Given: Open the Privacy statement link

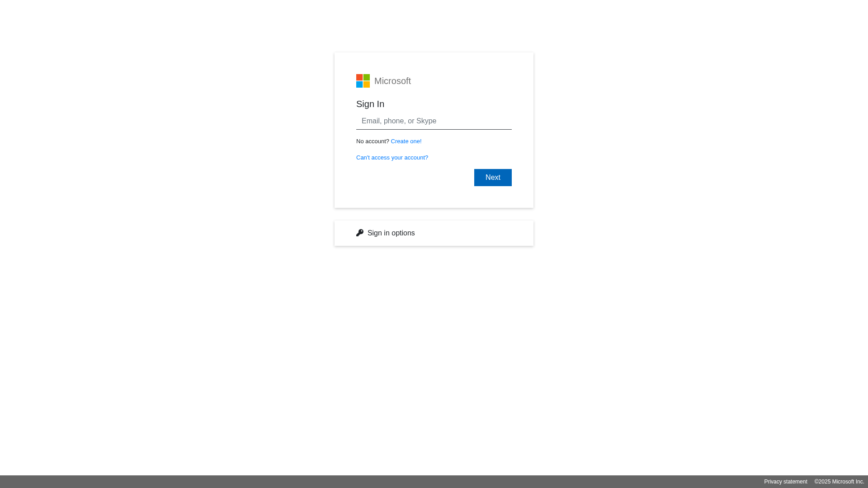Looking at the screenshot, I should click(786, 482).
